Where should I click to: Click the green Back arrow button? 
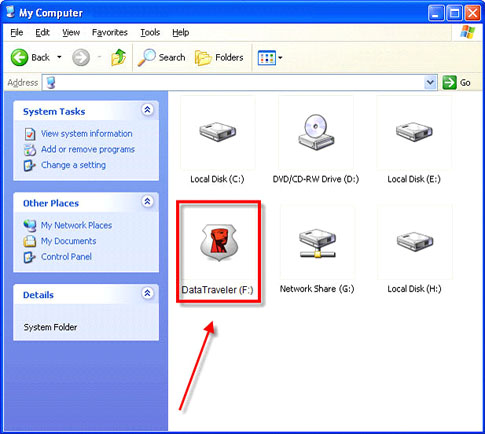(x=19, y=57)
